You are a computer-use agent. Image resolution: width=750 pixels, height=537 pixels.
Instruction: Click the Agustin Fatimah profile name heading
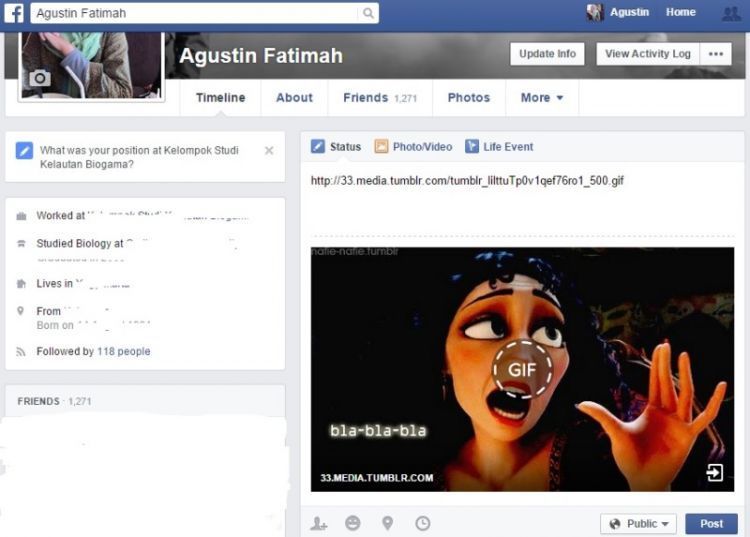[261, 56]
